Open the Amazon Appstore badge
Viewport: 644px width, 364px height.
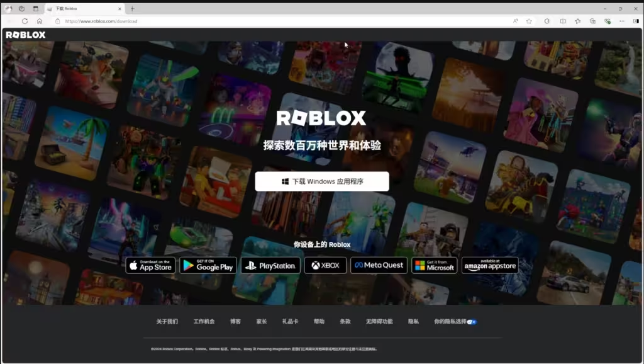click(x=490, y=265)
